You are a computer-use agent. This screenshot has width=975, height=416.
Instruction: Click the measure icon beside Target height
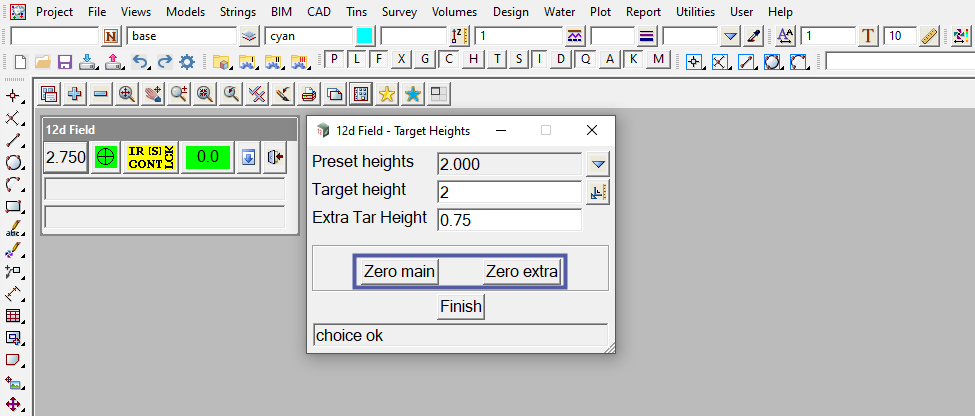pyautogui.click(x=598, y=193)
